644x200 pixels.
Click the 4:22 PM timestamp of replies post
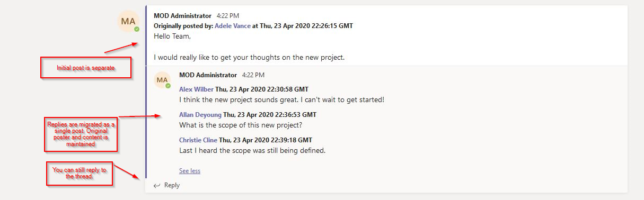pos(253,75)
